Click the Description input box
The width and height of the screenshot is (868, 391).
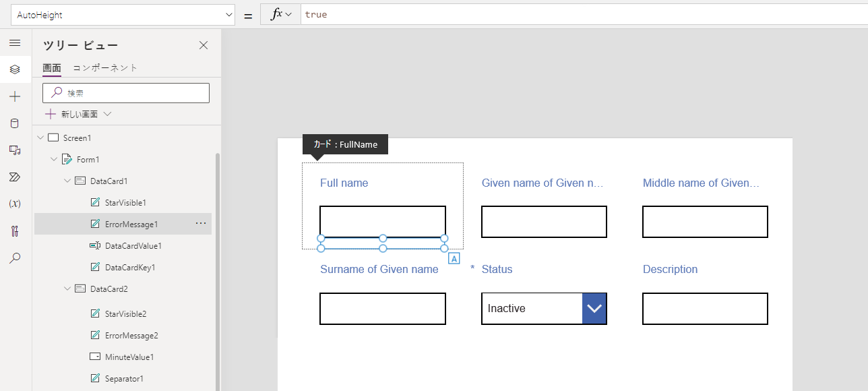click(x=705, y=309)
